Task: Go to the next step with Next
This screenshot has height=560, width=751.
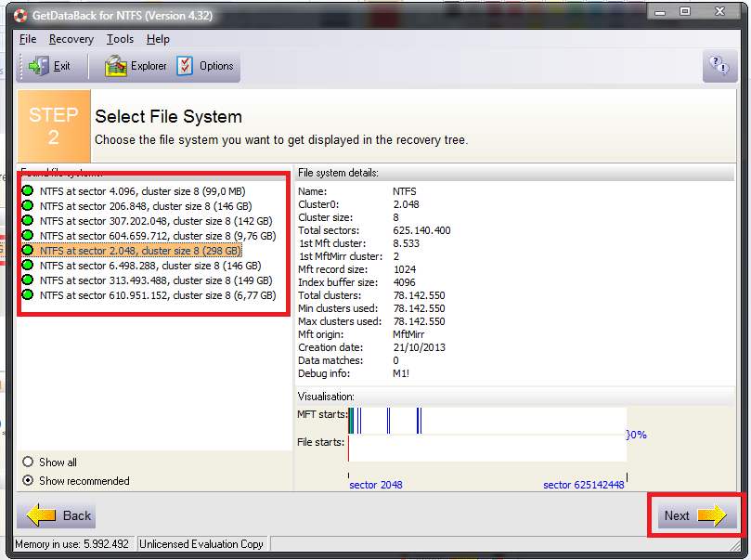Action: (697, 515)
